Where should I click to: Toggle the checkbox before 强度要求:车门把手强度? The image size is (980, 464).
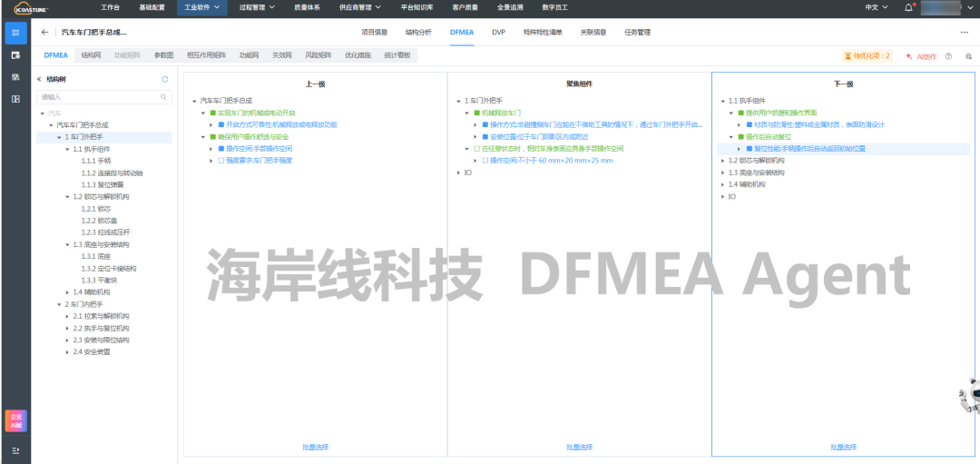[220, 160]
